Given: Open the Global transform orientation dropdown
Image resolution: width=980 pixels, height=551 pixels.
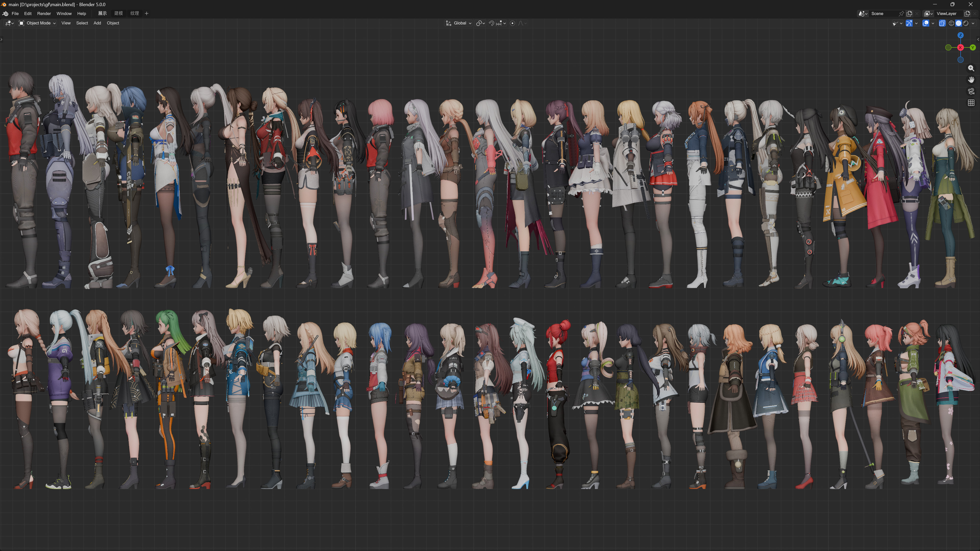Looking at the screenshot, I should tap(459, 23).
